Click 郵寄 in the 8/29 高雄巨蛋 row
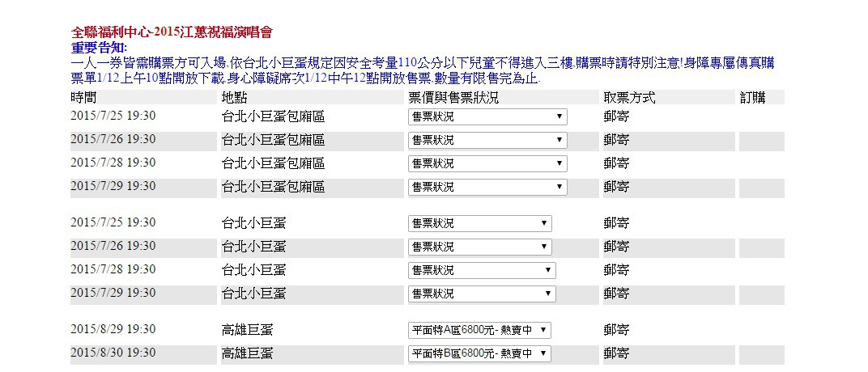This screenshot has width=868, height=372. point(616,331)
